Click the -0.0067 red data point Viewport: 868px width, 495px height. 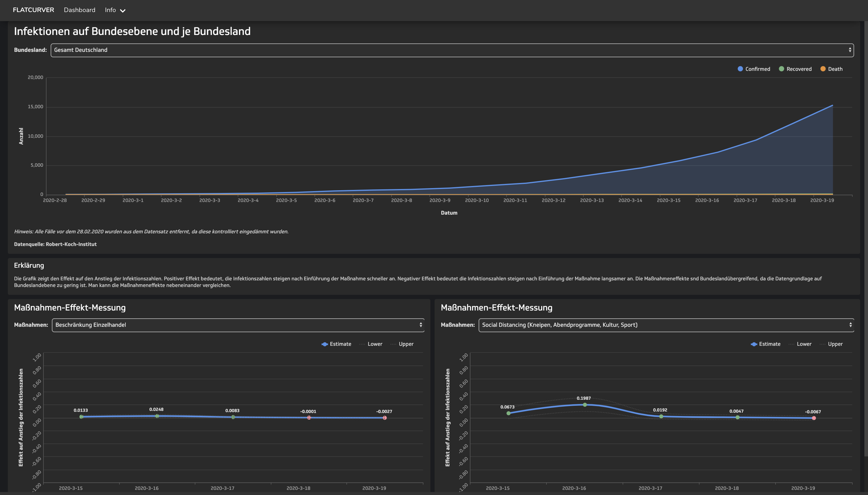814,418
